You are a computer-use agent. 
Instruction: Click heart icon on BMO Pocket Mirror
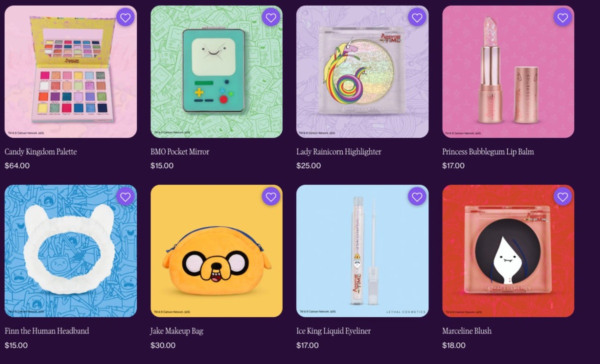point(271,18)
